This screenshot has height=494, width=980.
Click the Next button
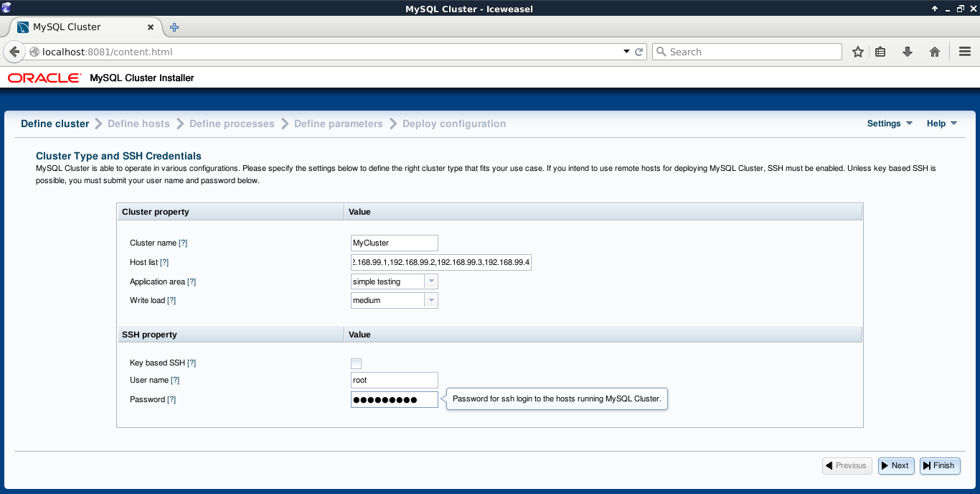click(896, 465)
